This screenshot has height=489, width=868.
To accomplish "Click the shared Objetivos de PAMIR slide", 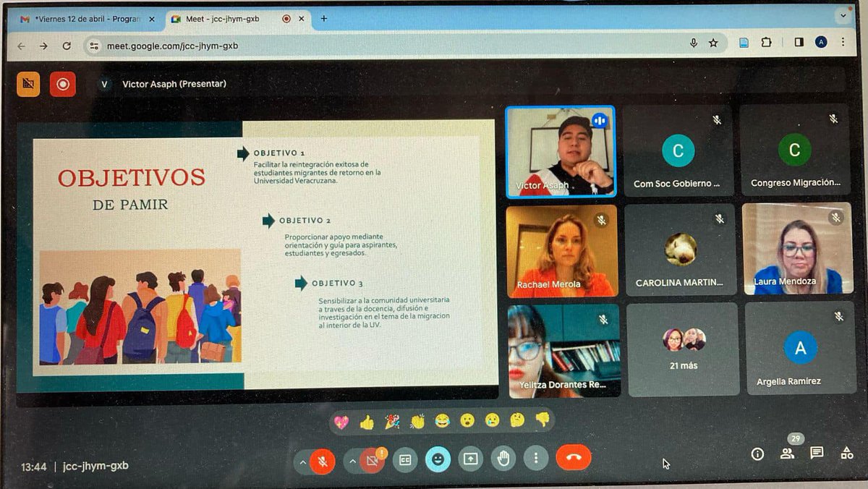I will coord(257,255).
